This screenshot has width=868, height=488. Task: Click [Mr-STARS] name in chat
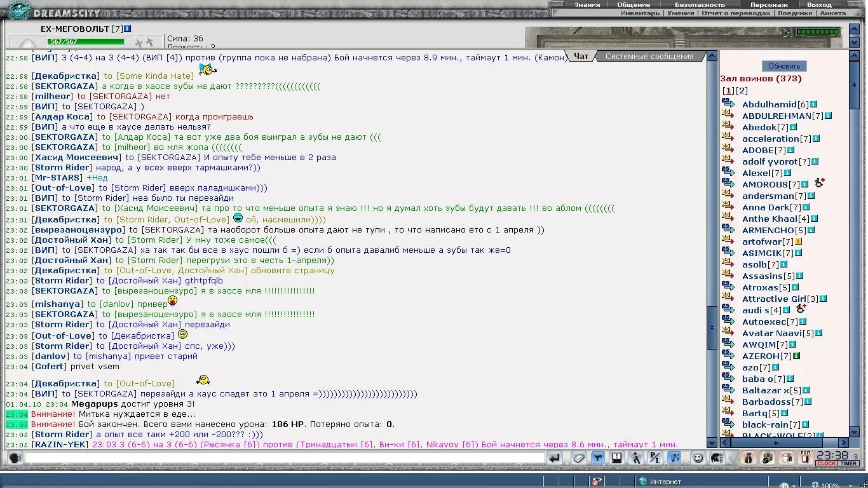[58, 178]
